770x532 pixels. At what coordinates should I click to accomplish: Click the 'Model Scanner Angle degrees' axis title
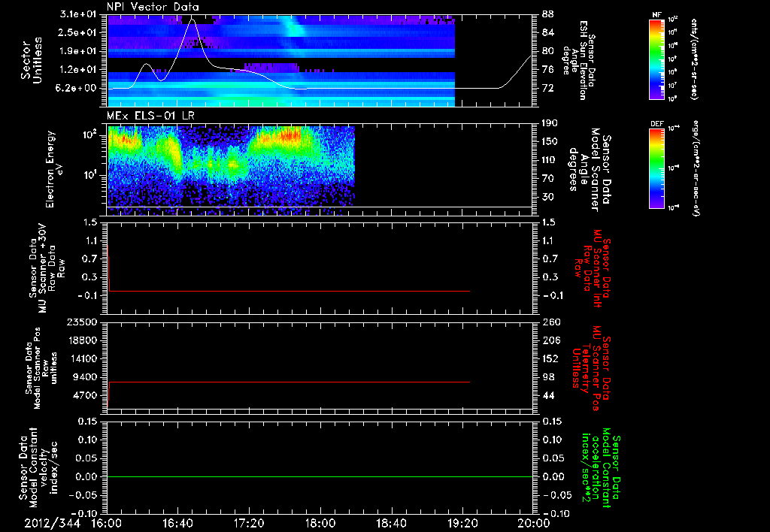tap(590, 170)
